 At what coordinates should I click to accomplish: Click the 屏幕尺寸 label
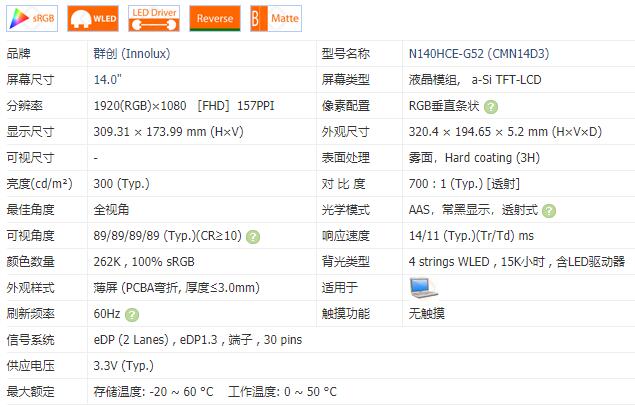point(30,80)
